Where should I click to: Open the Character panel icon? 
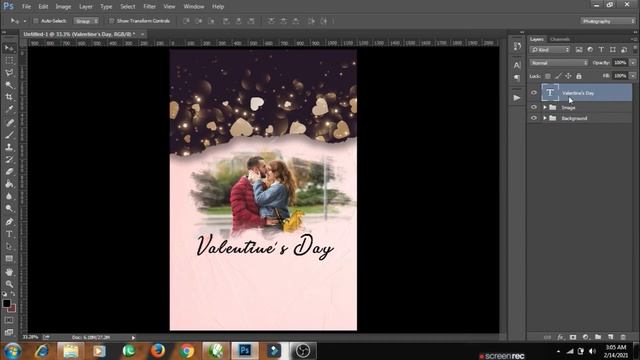517,65
